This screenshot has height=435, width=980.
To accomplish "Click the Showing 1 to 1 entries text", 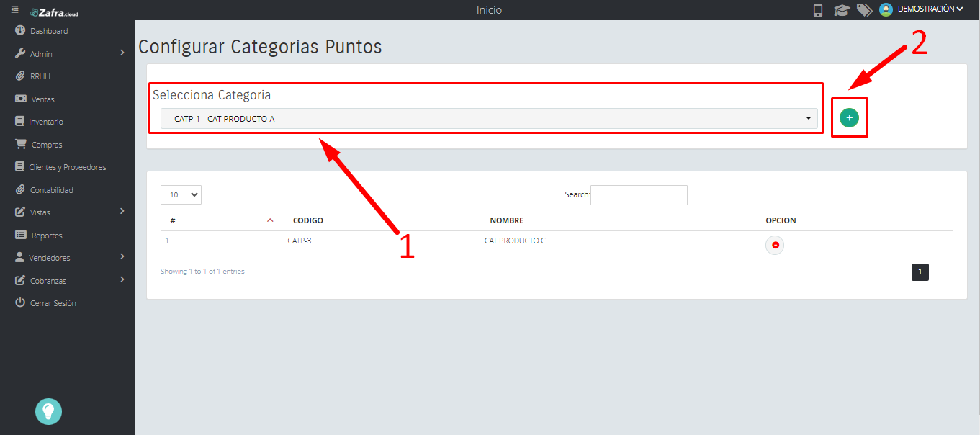I will (202, 272).
